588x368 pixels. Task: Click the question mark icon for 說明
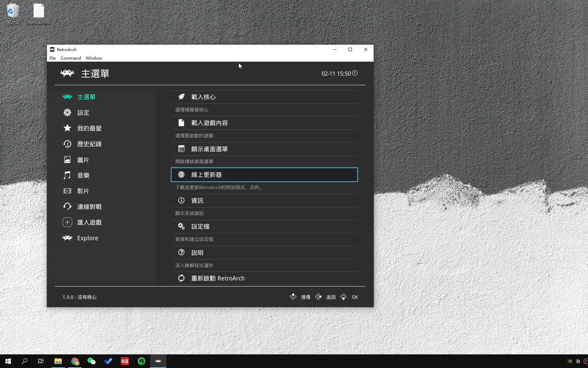click(181, 252)
